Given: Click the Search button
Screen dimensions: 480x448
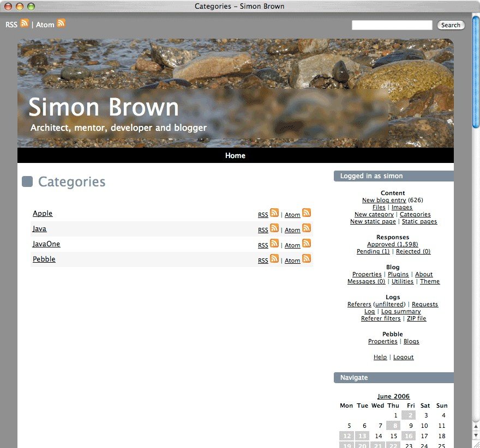Looking at the screenshot, I should click(x=451, y=25).
